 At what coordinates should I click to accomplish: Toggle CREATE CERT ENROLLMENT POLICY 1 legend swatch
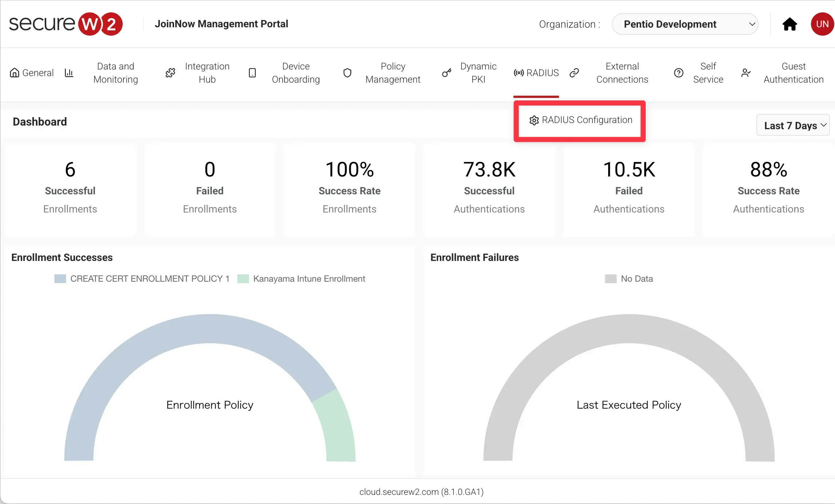click(60, 279)
